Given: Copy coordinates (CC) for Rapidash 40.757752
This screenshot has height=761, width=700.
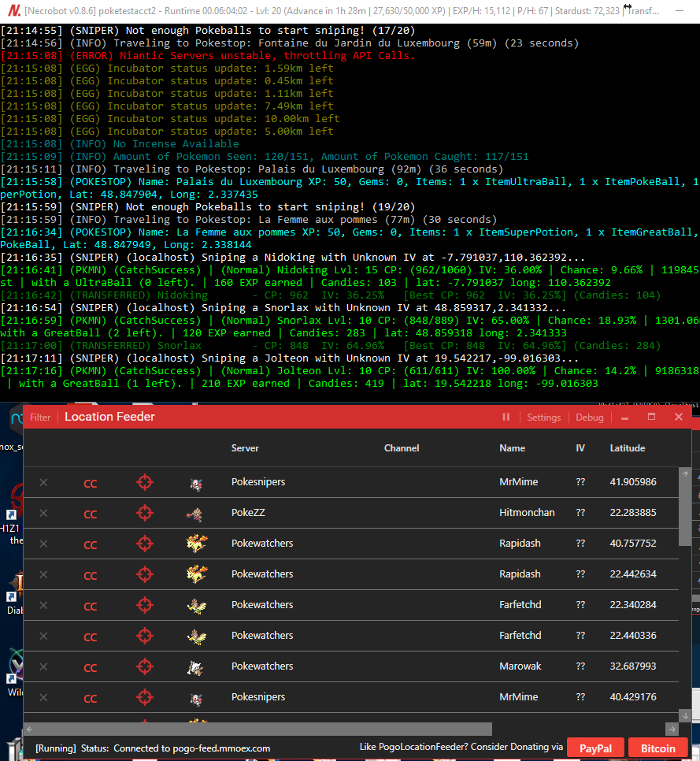Looking at the screenshot, I should tap(91, 544).
